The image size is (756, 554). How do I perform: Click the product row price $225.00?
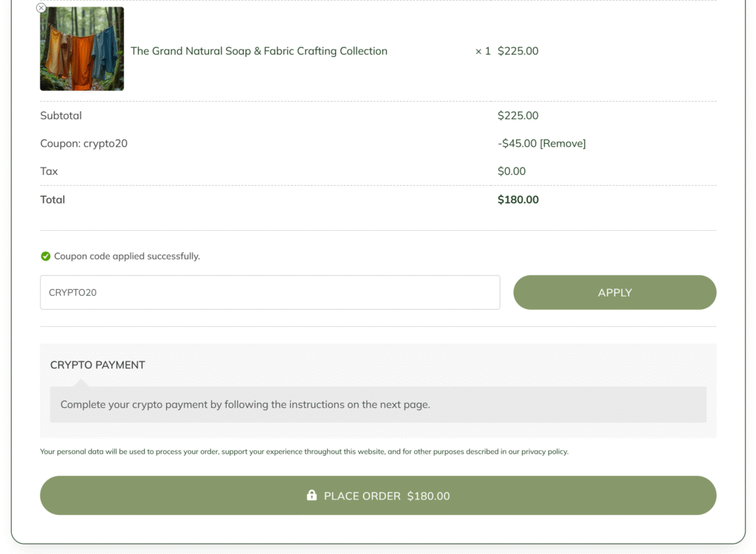click(518, 51)
